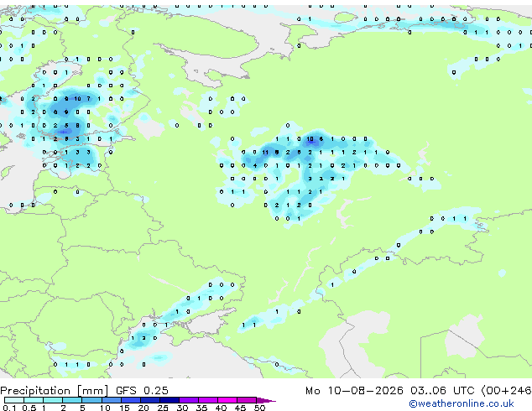
Task: Click the '03..06 UTC' time text
Action: coord(441,391)
